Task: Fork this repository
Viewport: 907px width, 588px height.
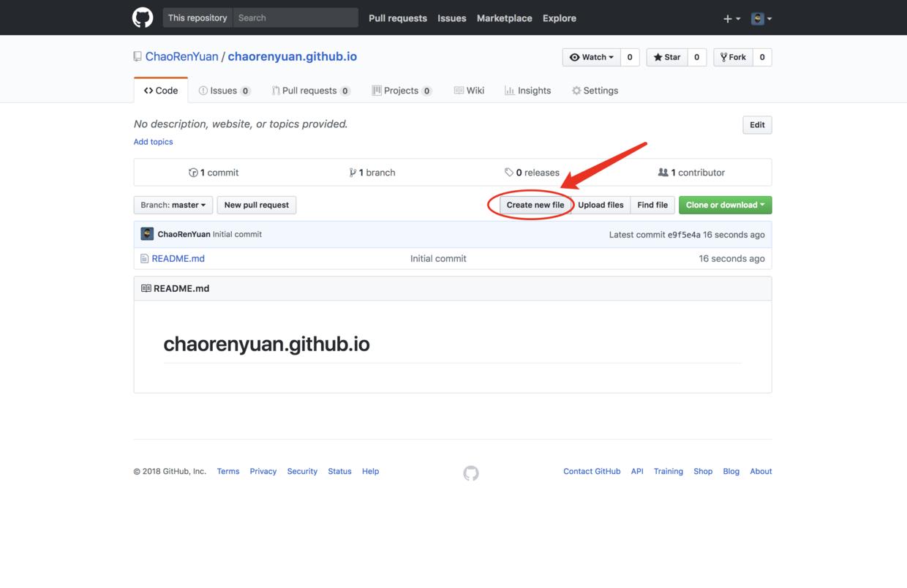Action: [733, 57]
